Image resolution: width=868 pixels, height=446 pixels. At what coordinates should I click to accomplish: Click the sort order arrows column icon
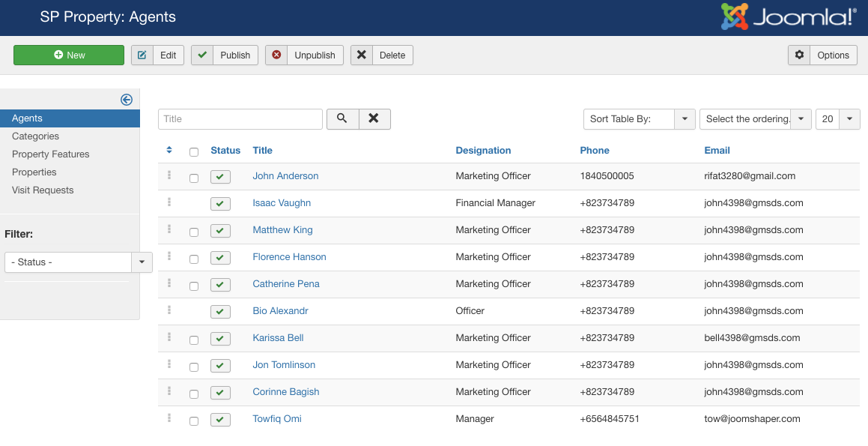click(x=169, y=151)
